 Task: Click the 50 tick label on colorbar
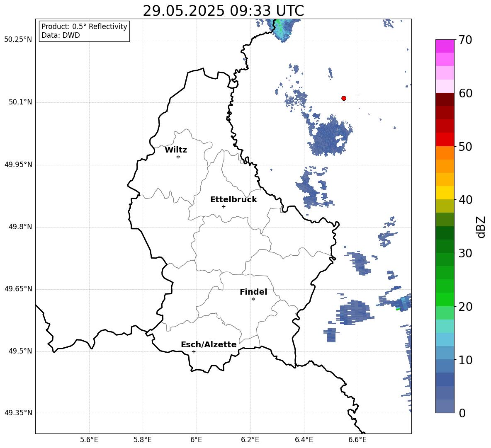465,147
